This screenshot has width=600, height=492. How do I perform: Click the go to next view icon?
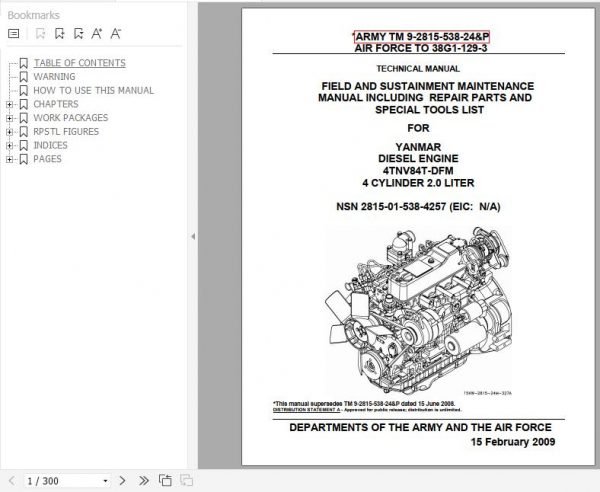(186, 480)
